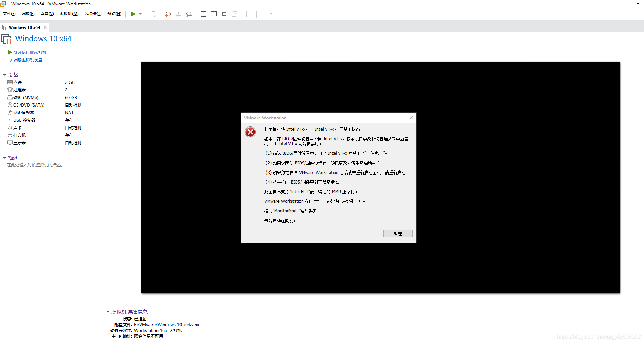Open the 选项卡(T) menu
The height and width of the screenshot is (343, 644).
click(93, 14)
